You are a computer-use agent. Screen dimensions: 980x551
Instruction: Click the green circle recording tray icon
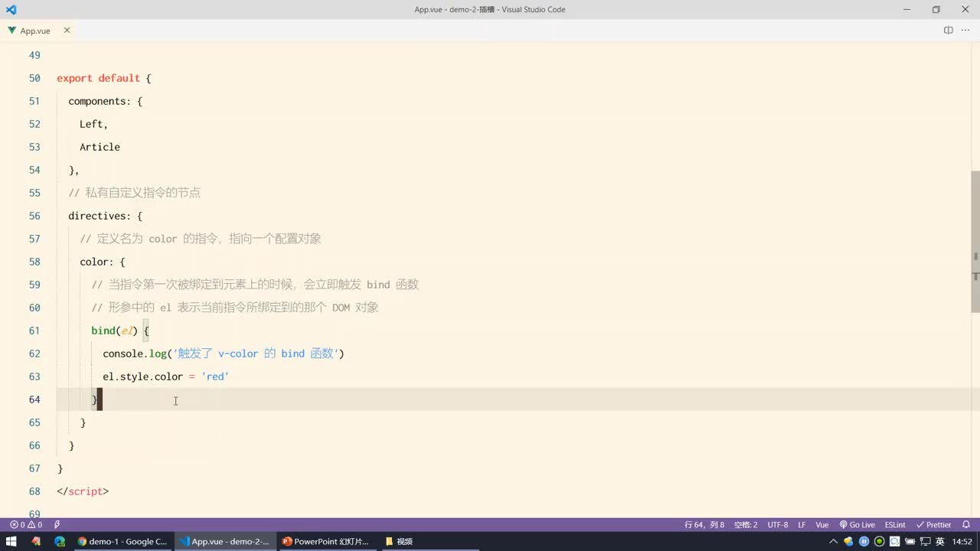point(879,541)
